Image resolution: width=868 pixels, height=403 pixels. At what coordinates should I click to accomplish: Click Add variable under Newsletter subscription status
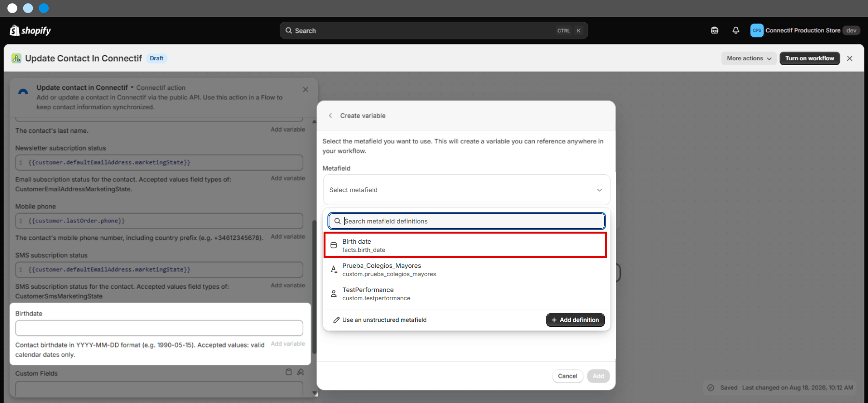click(x=288, y=178)
